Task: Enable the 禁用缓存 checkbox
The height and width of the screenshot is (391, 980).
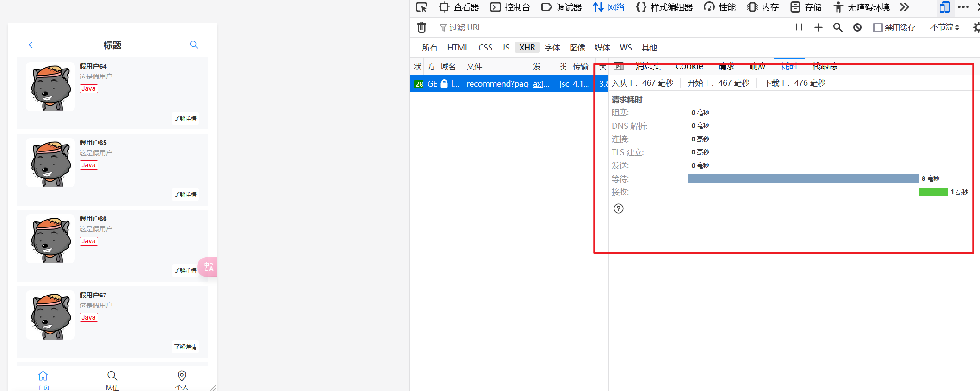Action: pyautogui.click(x=877, y=27)
